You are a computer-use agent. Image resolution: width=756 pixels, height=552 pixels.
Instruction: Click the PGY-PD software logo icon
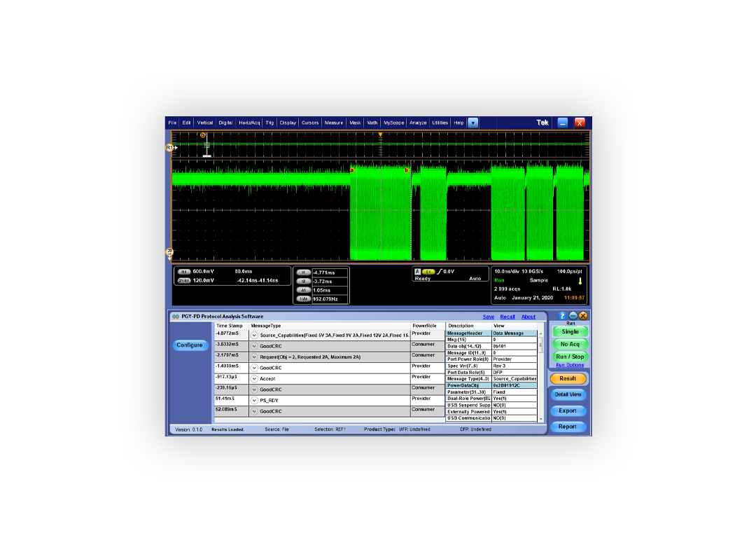[176, 317]
